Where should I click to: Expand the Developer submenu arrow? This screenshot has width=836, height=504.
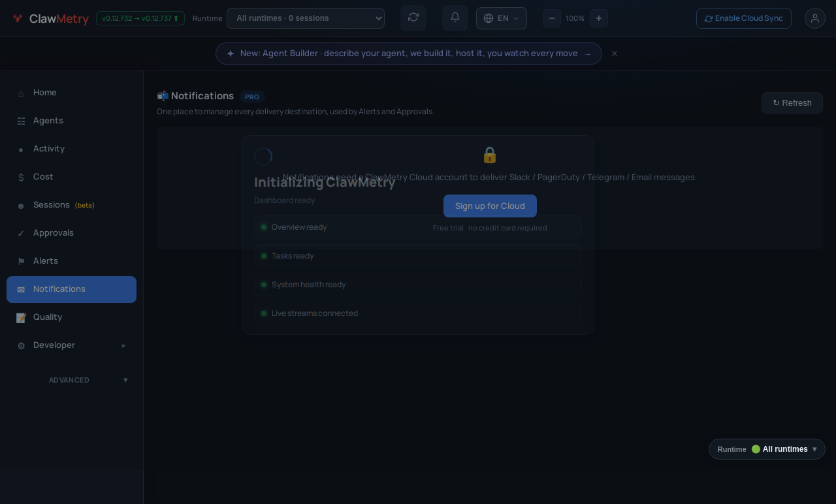tap(123, 345)
